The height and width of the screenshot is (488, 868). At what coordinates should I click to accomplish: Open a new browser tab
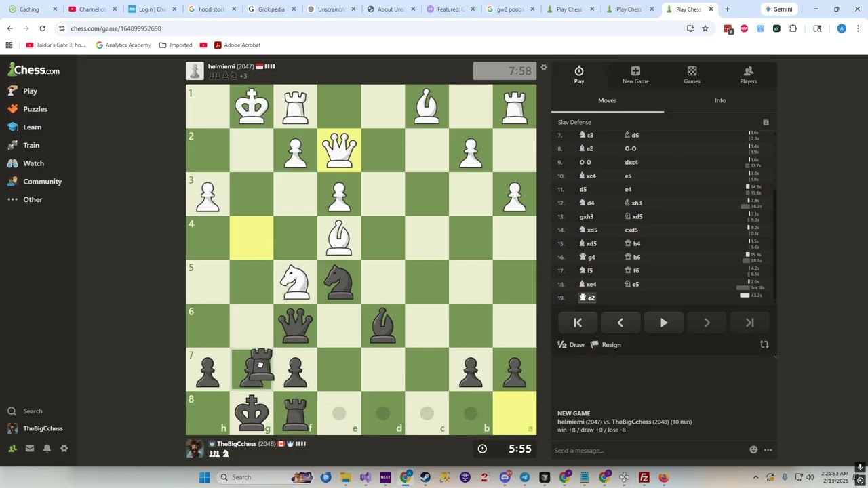[727, 9]
